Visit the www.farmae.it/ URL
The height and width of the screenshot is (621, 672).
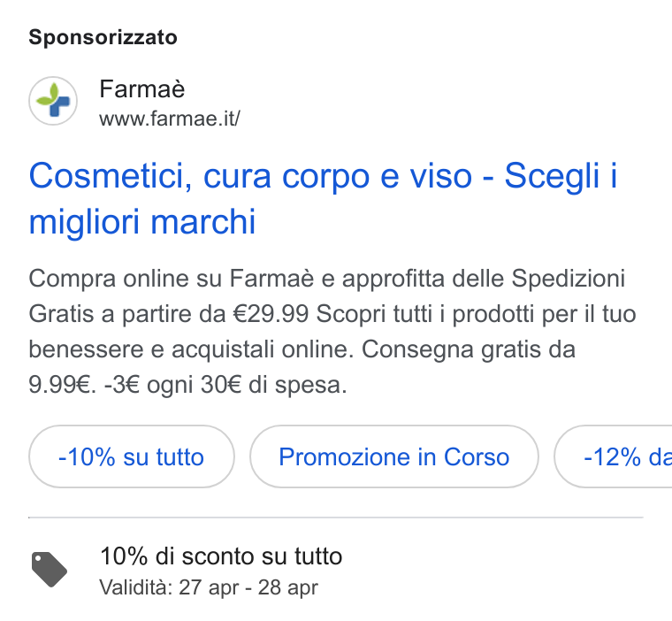pyautogui.click(x=170, y=119)
